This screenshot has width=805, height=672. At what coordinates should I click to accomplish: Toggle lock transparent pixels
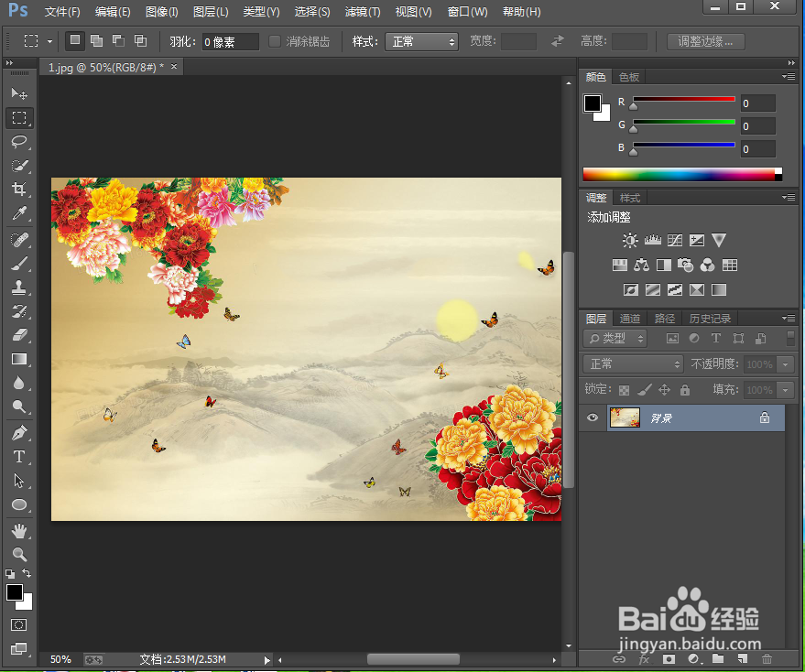pos(624,390)
